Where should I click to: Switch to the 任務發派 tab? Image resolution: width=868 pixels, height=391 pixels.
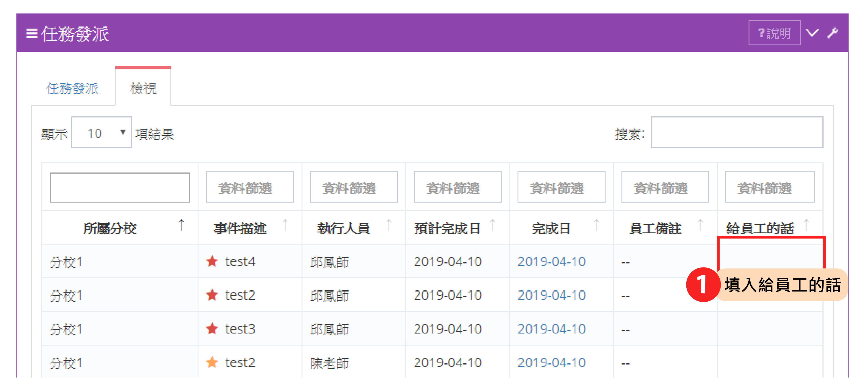click(x=73, y=88)
